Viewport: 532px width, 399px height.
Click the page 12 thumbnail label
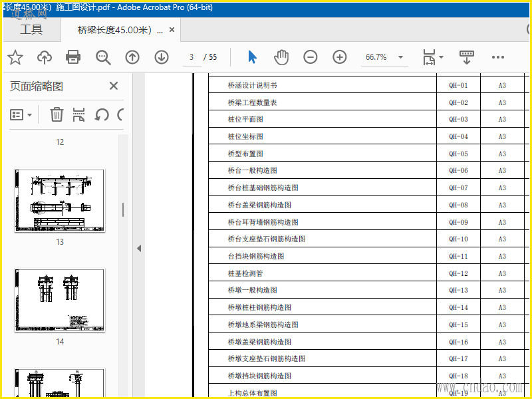tap(60, 142)
